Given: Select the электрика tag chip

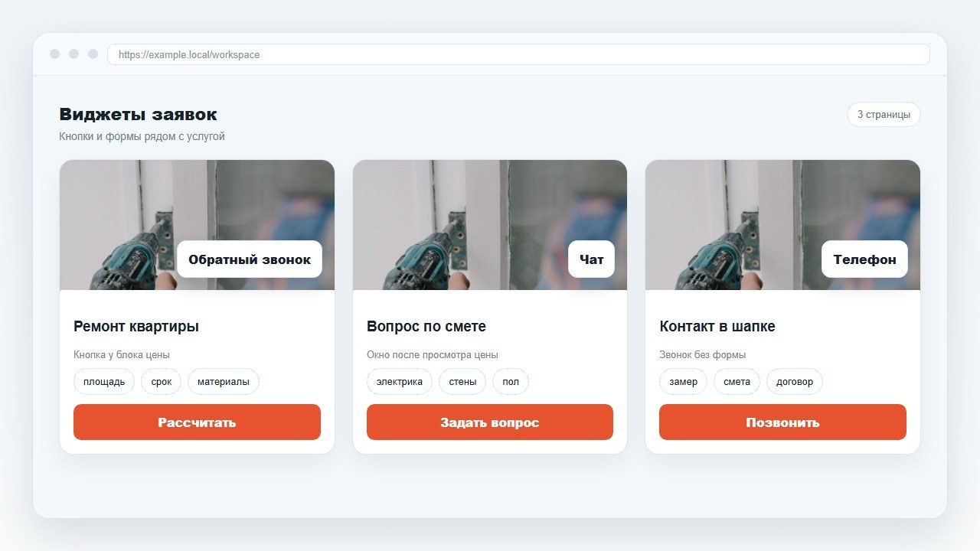Looking at the screenshot, I should pos(400,381).
